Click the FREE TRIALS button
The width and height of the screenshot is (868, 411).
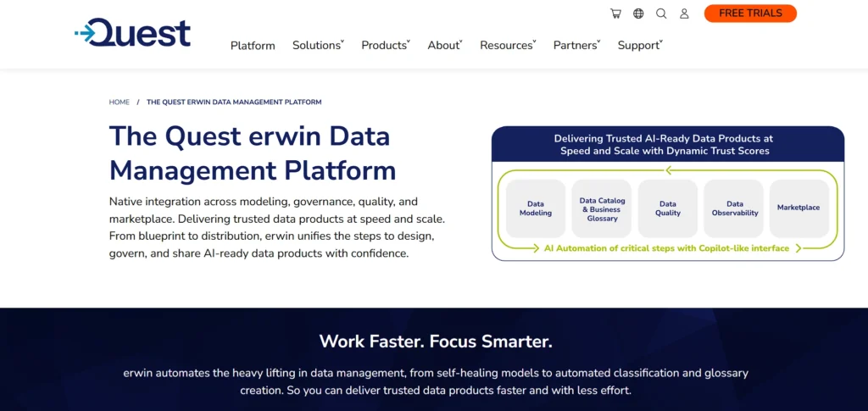click(x=750, y=14)
